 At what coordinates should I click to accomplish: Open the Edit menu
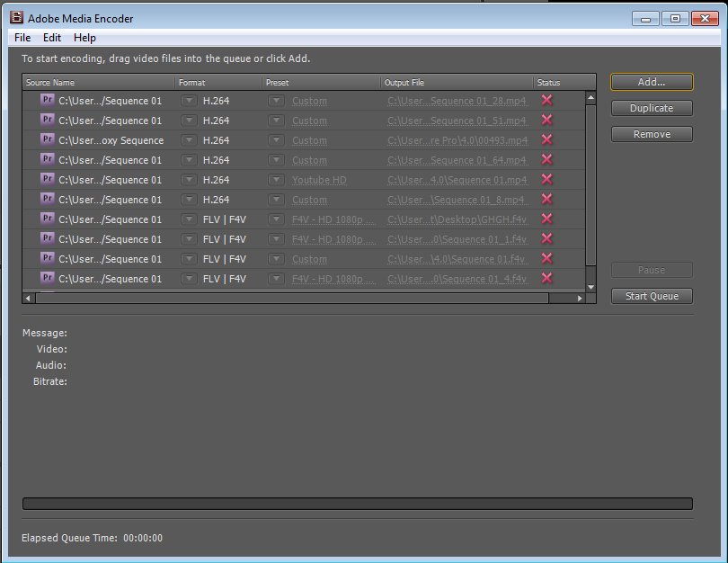(52, 38)
